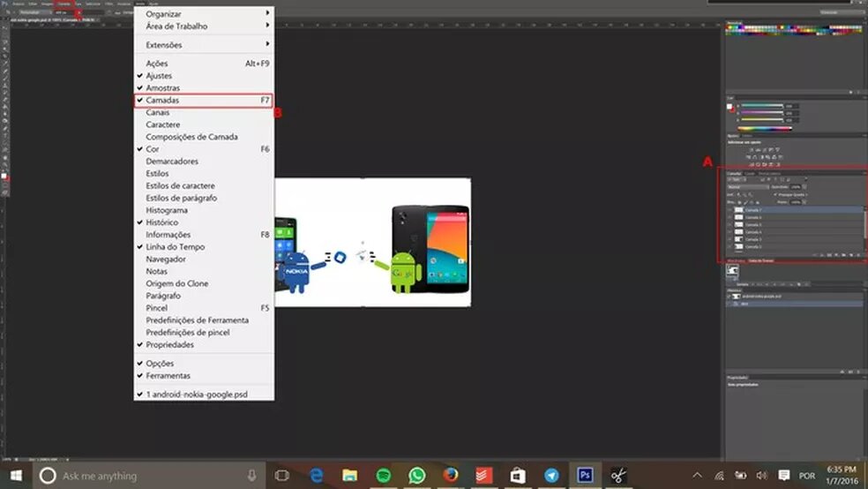Open the Windows Store taskbar icon
The width and height of the screenshot is (868, 489).
point(518,475)
